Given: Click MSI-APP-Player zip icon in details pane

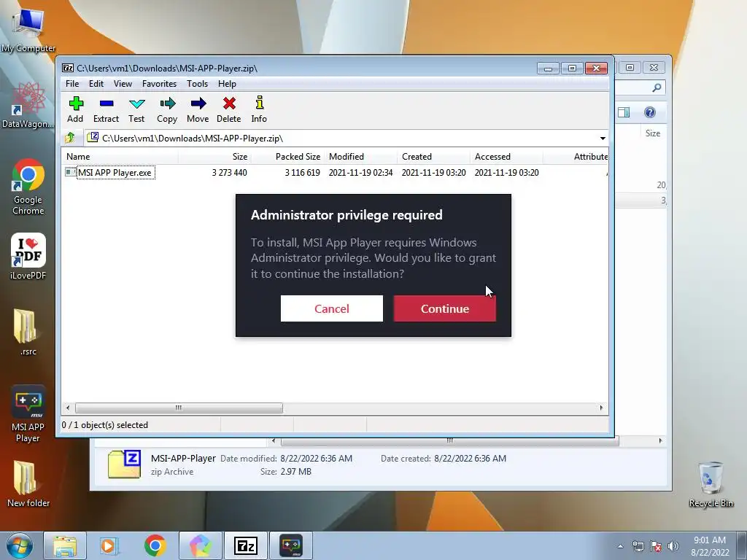Looking at the screenshot, I should (124, 464).
